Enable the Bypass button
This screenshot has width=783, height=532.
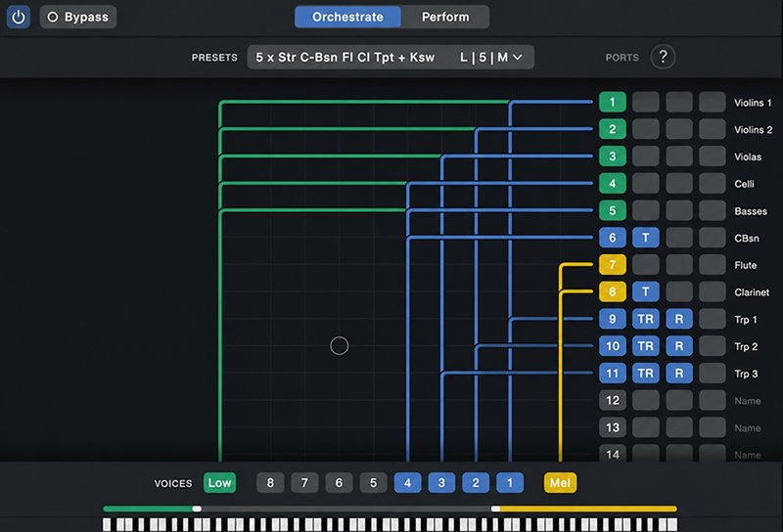[78, 17]
